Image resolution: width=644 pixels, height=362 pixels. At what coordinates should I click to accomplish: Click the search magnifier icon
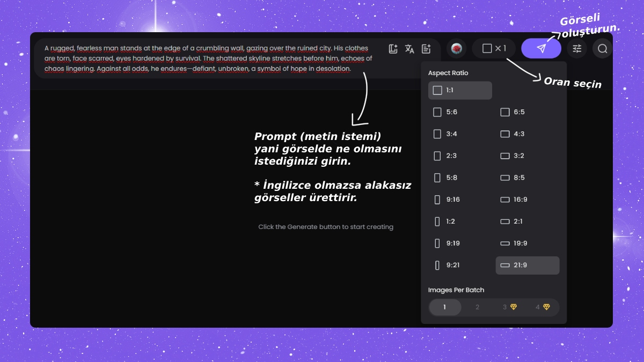[602, 49]
